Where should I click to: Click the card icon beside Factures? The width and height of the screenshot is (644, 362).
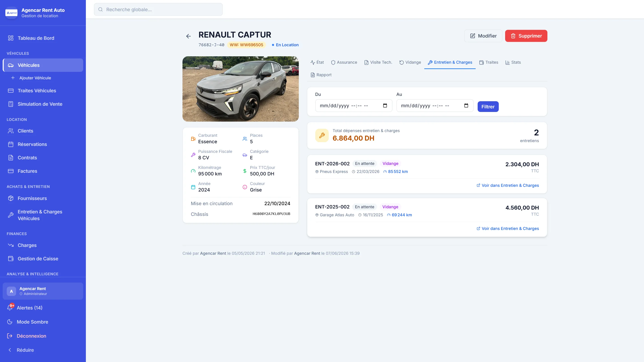(x=11, y=171)
